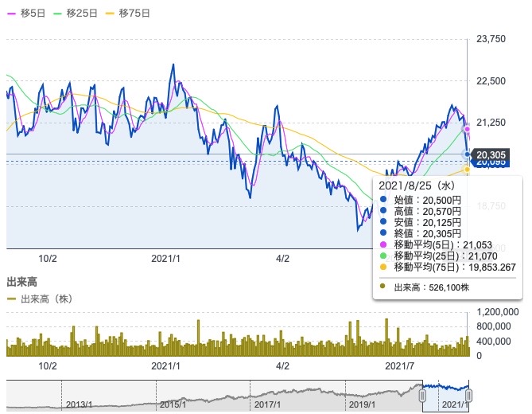This screenshot has height=414, width=532.
Task: Click the 2021/1 label on price axis
Action: [165, 259]
